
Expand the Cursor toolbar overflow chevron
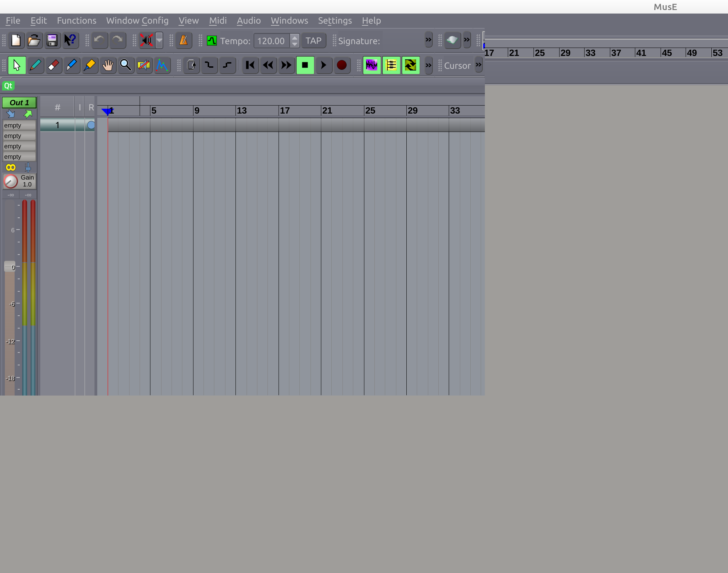point(478,65)
